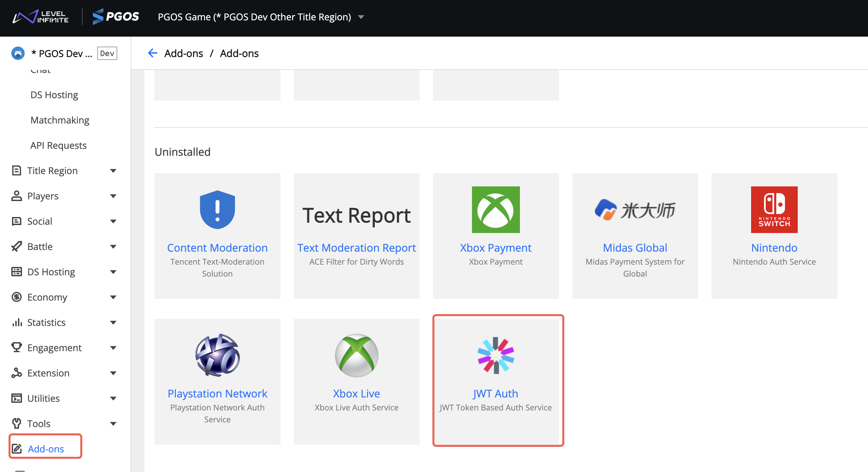Click the Xbox Payment green logo
The image size is (868, 472).
click(x=495, y=210)
